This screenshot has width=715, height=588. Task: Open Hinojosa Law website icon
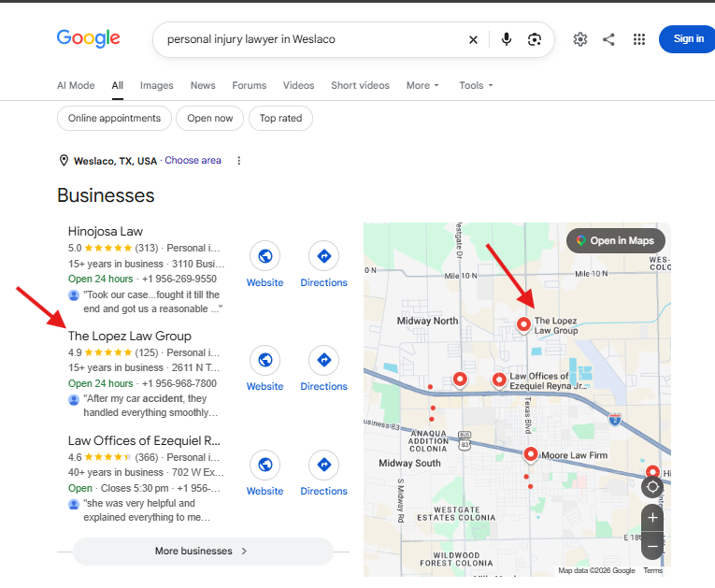[x=265, y=256]
